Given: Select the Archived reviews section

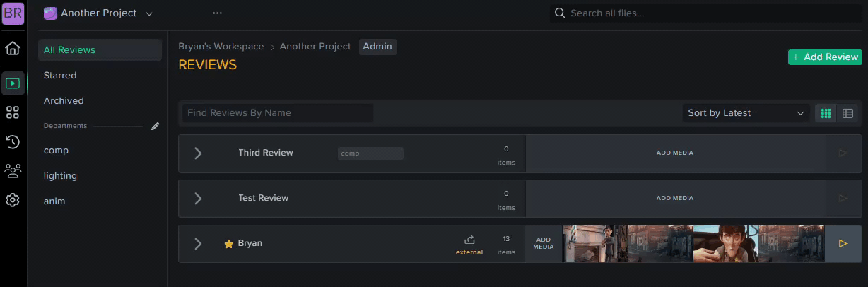Looking at the screenshot, I should click(x=64, y=100).
